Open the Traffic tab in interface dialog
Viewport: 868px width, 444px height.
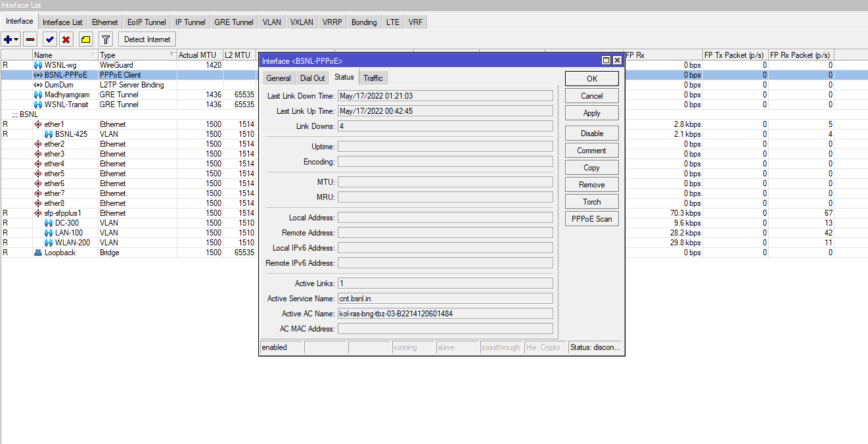coord(373,77)
